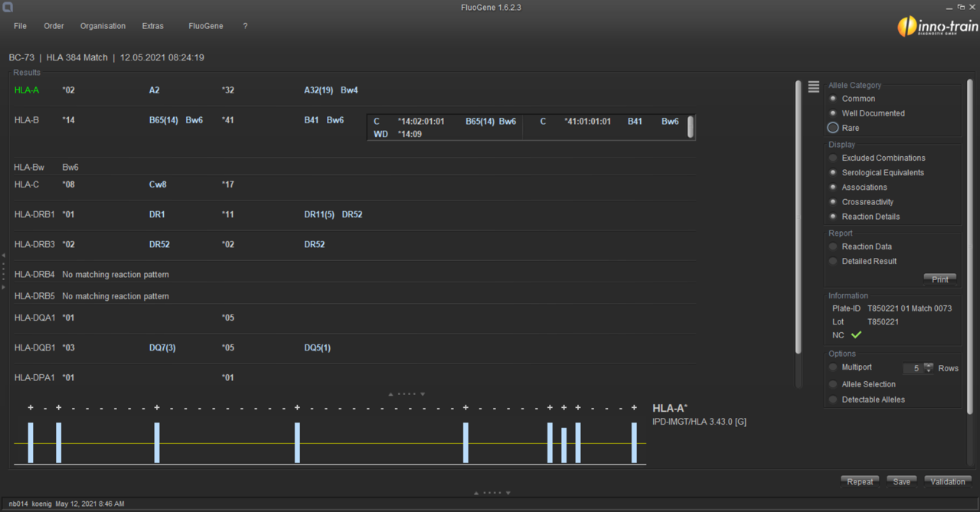Click the hamburger list icon beside Allele Category
Screen dimensions: 980x512
pos(813,86)
